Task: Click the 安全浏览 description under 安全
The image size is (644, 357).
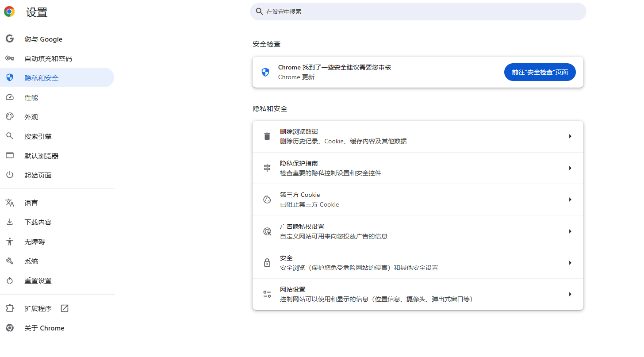Action: (x=359, y=268)
